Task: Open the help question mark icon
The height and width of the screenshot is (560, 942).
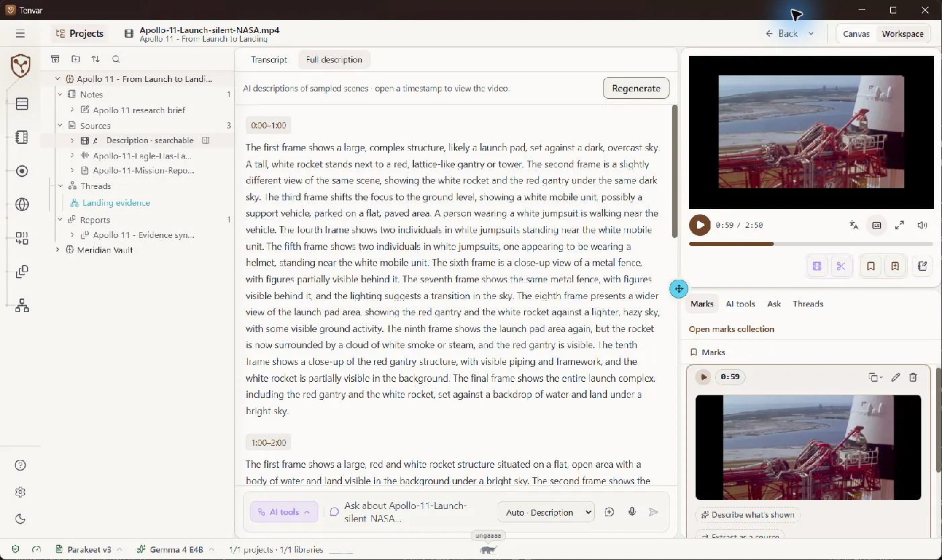Action: 20,465
